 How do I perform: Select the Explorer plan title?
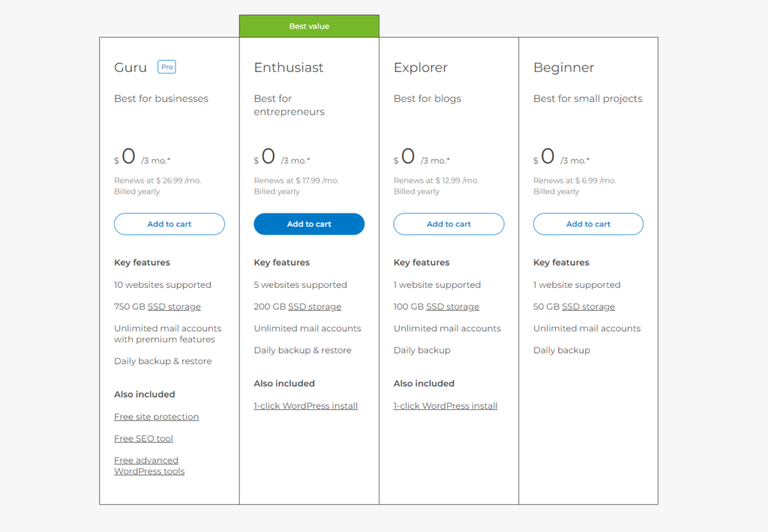point(421,67)
